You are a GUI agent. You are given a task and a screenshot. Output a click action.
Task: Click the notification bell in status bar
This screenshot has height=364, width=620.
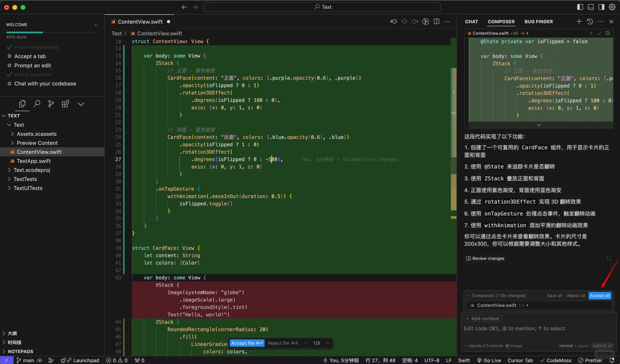[612, 360]
